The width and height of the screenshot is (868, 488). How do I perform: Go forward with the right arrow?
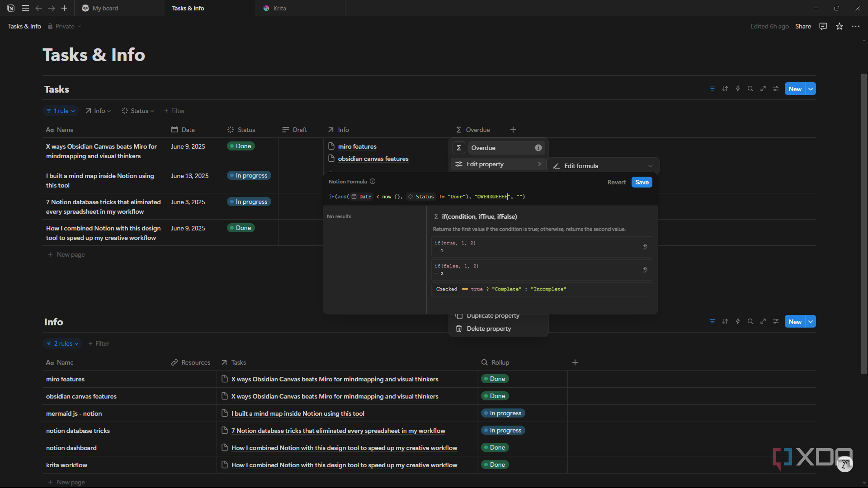[52, 8]
